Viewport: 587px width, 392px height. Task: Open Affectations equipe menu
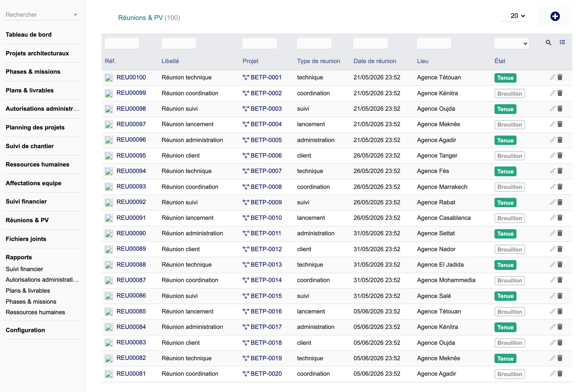point(33,183)
